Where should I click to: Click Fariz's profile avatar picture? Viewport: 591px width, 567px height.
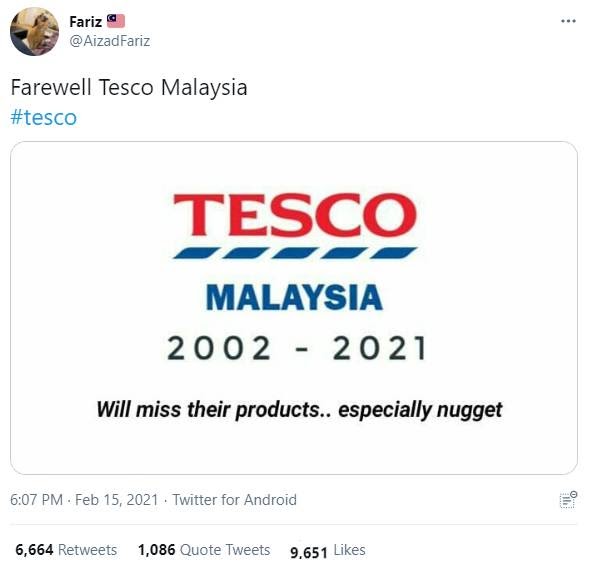(x=34, y=31)
